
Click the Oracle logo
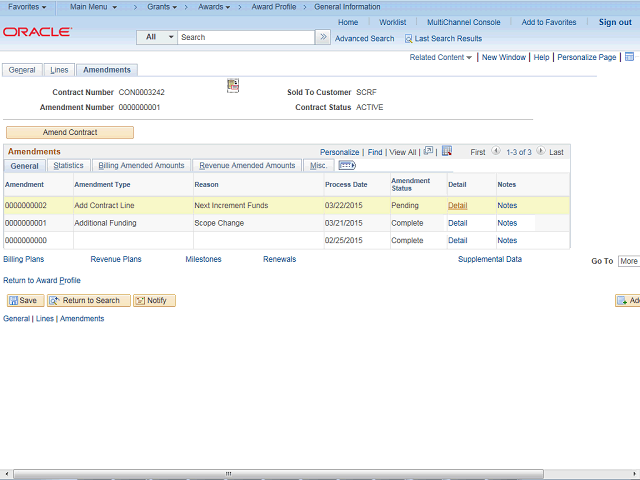click(x=38, y=32)
